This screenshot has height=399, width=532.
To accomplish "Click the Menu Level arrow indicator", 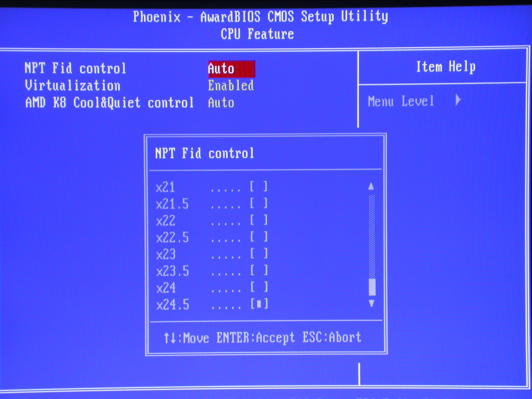I will point(458,100).
